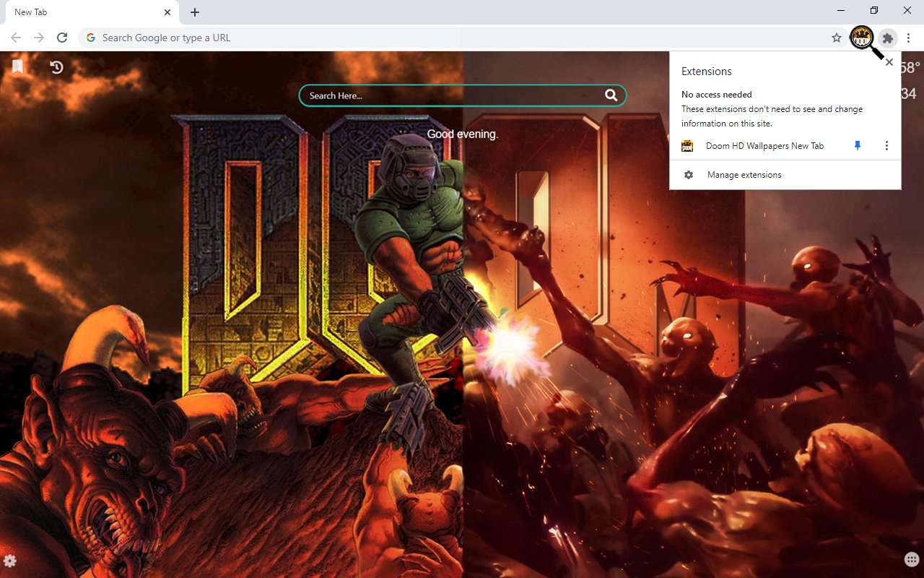Open the apps grid icon at the bottom right
Image resolution: width=924 pixels, height=578 pixels.
click(912, 560)
